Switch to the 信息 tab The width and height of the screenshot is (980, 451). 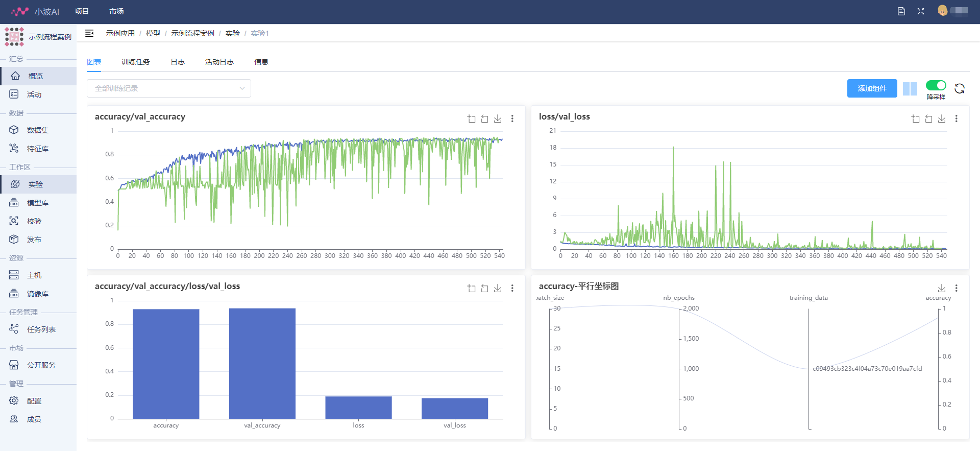[x=261, y=62]
